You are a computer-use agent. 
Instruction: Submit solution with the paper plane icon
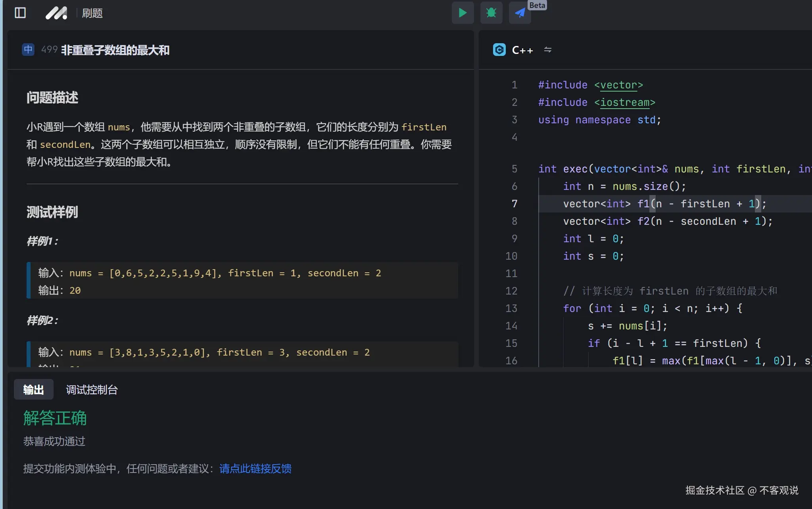[x=520, y=13]
